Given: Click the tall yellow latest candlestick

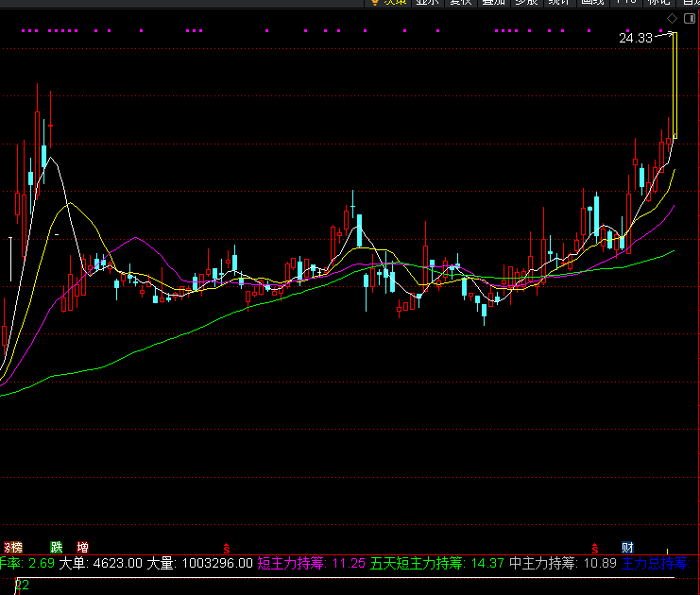Looking at the screenshot, I should coord(674,85).
